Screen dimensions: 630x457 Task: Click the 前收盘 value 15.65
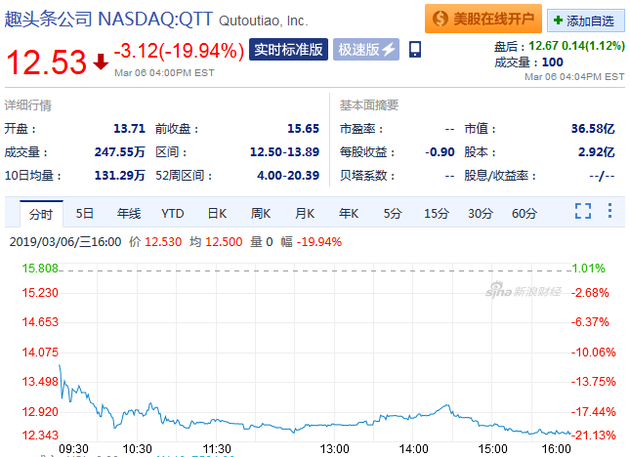point(303,129)
